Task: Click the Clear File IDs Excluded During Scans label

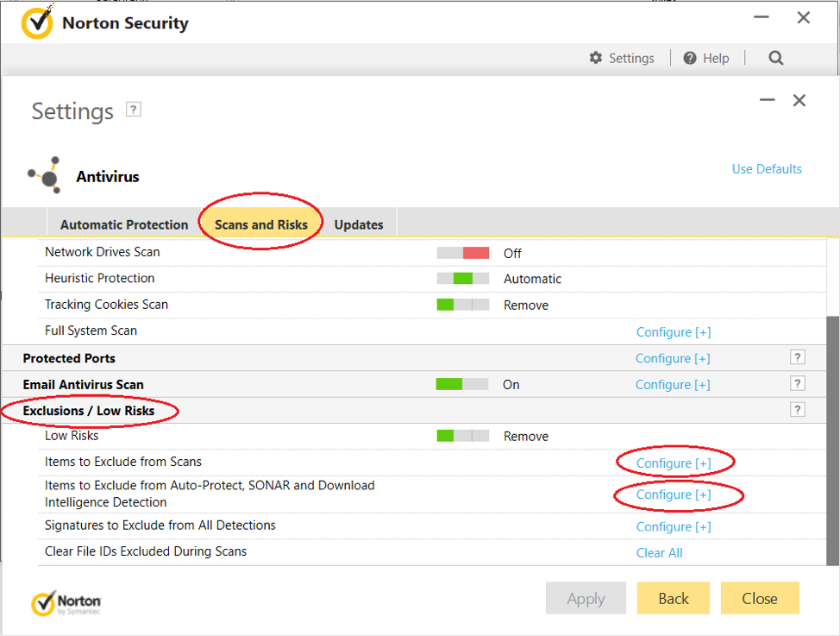Action: [146, 551]
